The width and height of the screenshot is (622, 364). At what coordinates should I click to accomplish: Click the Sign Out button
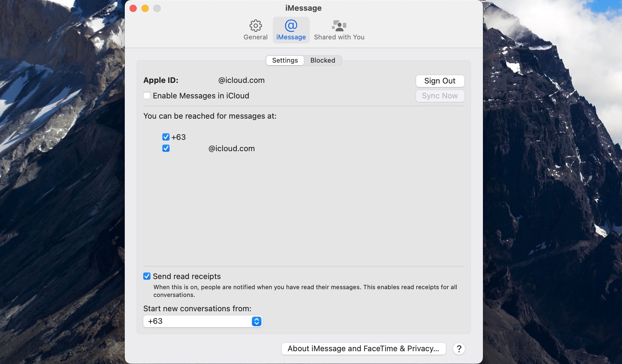pos(440,81)
